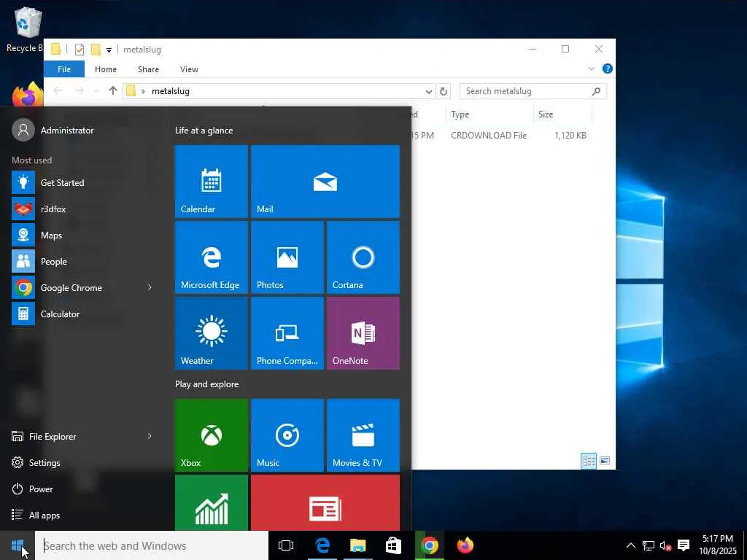Open the View ribbon tab

[189, 69]
